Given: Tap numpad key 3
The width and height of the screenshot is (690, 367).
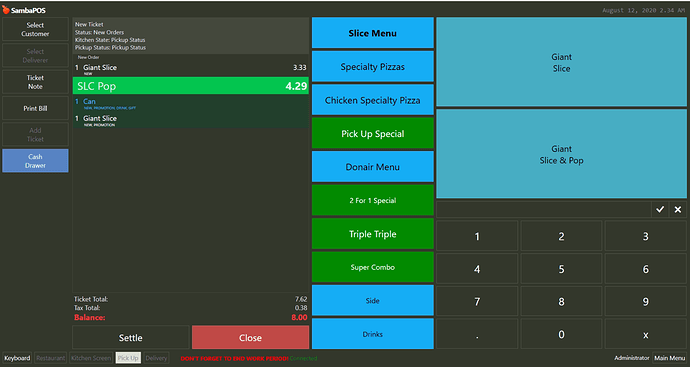Looking at the screenshot, I should tap(646, 236).
